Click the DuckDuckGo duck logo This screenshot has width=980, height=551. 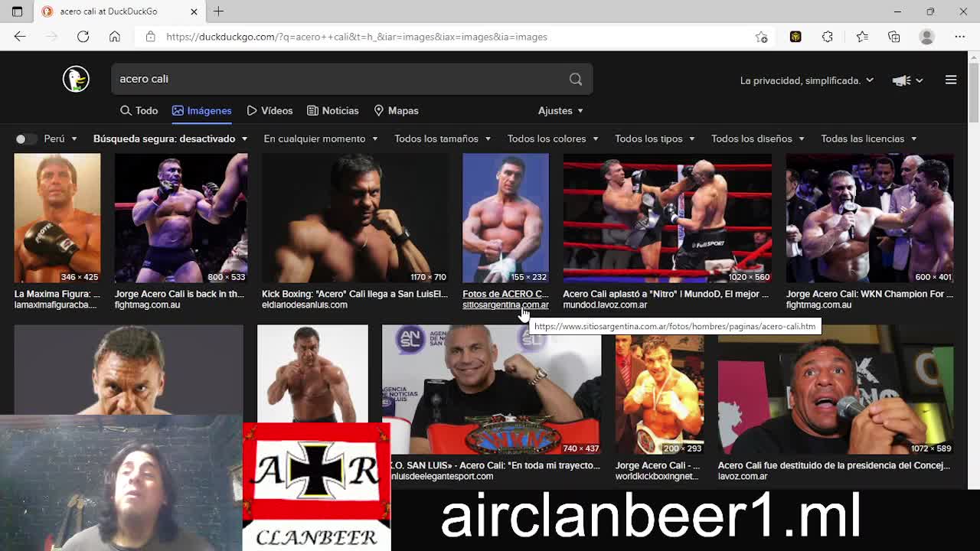click(76, 79)
